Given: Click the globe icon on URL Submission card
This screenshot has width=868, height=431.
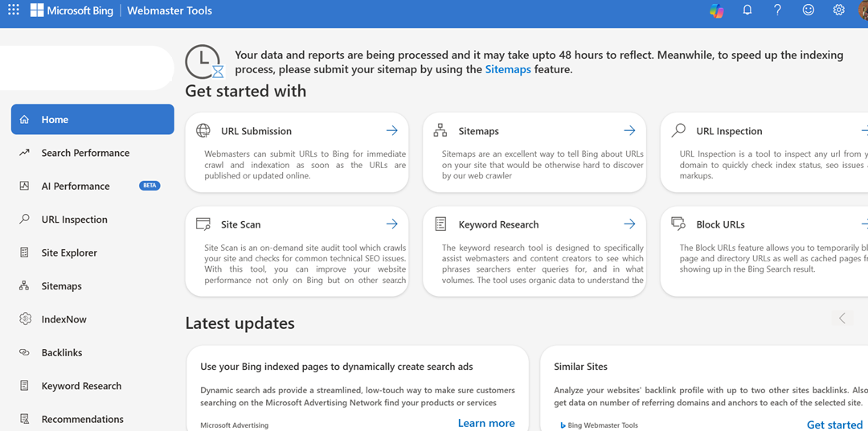Looking at the screenshot, I should (x=203, y=131).
